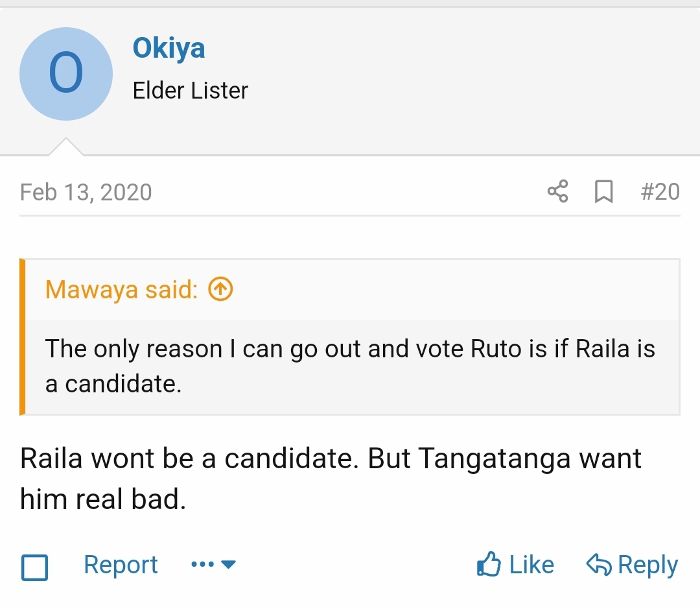Report this post
This screenshot has height=607, width=700.
(x=121, y=565)
